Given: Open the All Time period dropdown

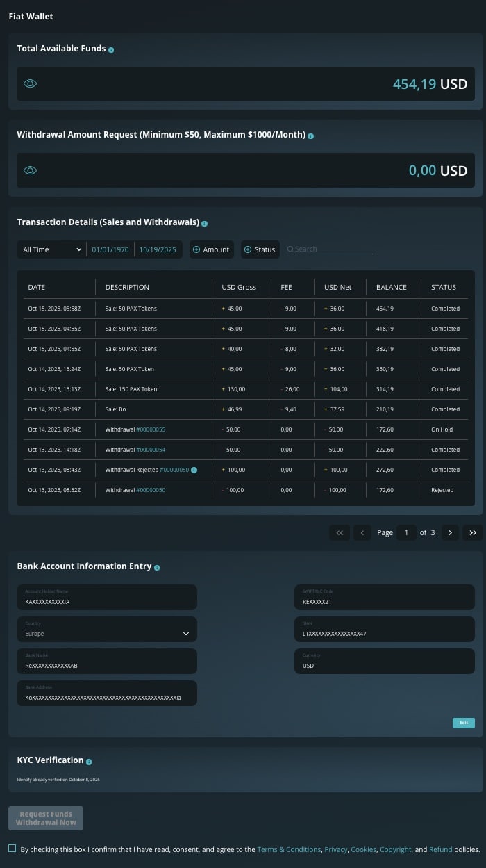Looking at the screenshot, I should 51,249.
